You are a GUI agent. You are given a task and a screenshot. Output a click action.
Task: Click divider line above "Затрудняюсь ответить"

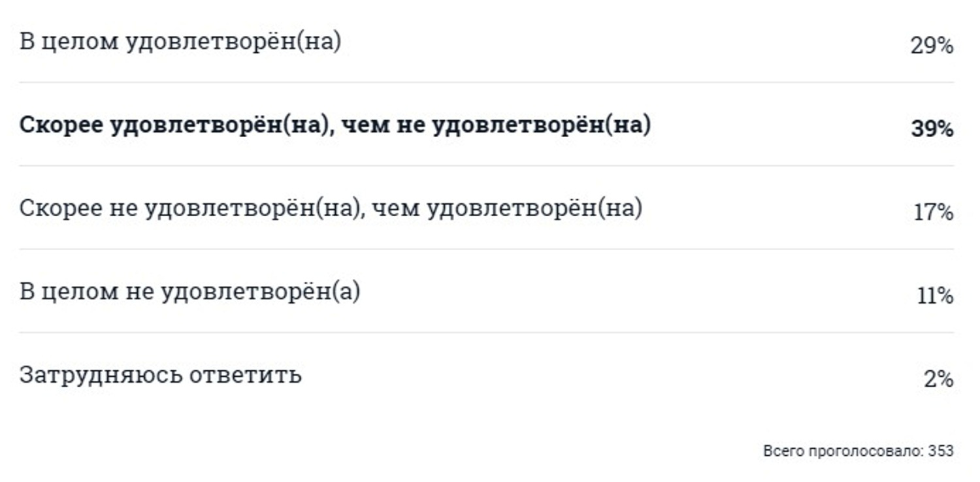click(x=486, y=332)
